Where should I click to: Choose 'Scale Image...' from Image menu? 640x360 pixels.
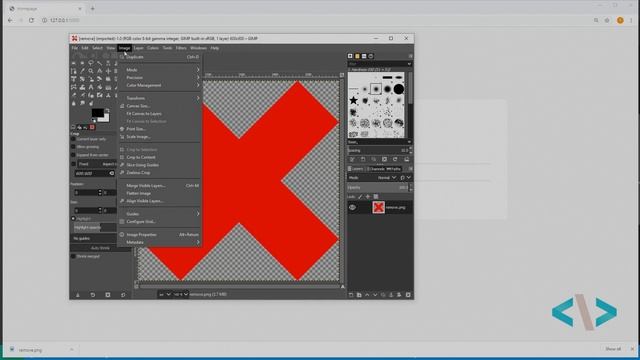point(160,137)
